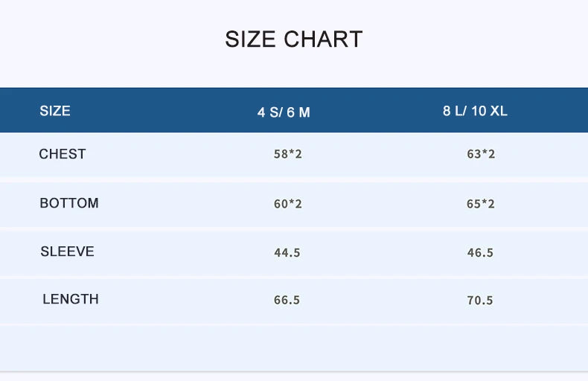Choose the 66.5 length value
Viewport: 588px width, 381px height.
(x=287, y=301)
